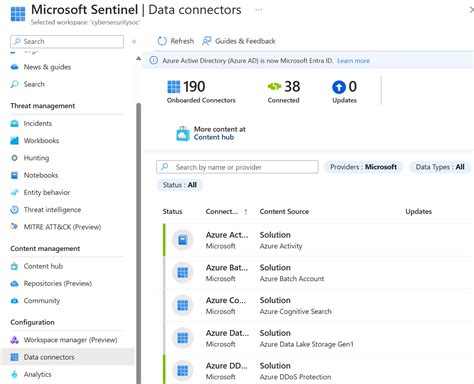Click the sidebar vertical scrollbar
The height and width of the screenshot is (384, 474).
(138, 243)
